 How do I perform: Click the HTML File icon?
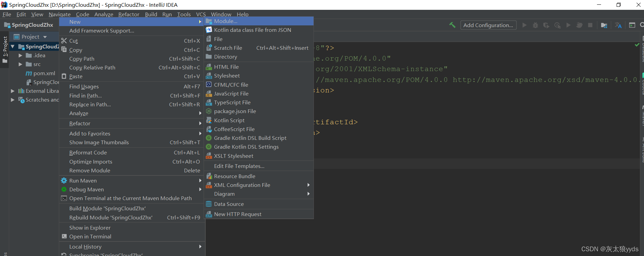pyautogui.click(x=209, y=67)
